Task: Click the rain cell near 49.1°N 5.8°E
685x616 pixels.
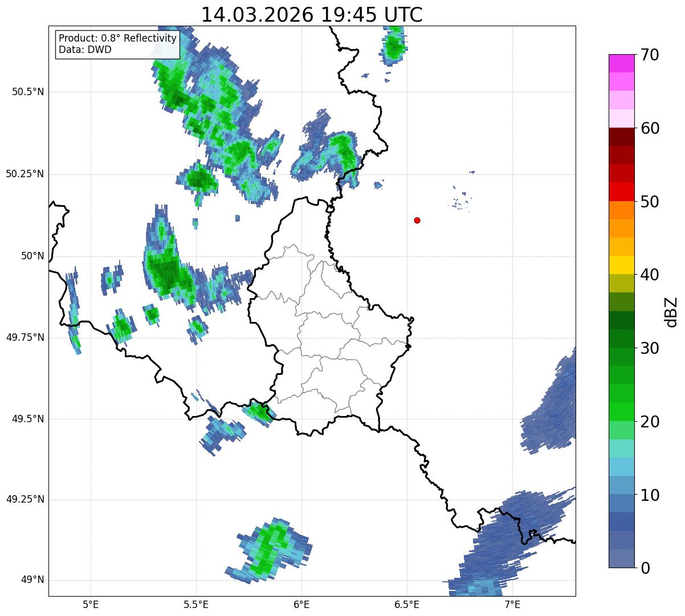Action: pyautogui.click(x=269, y=551)
